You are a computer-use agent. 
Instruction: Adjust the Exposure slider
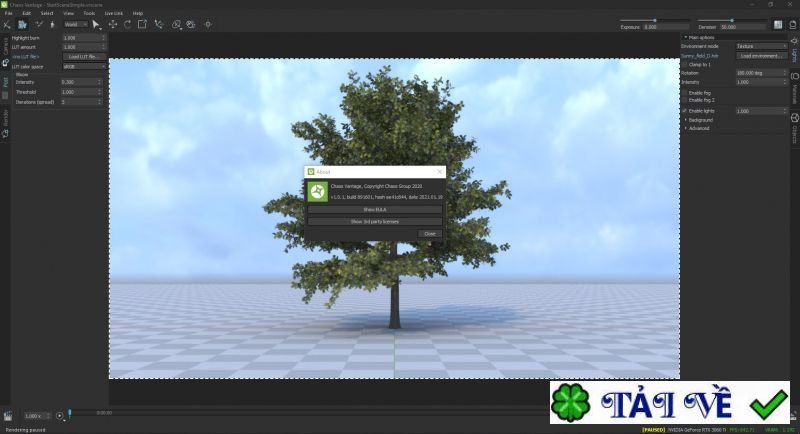[655, 21]
